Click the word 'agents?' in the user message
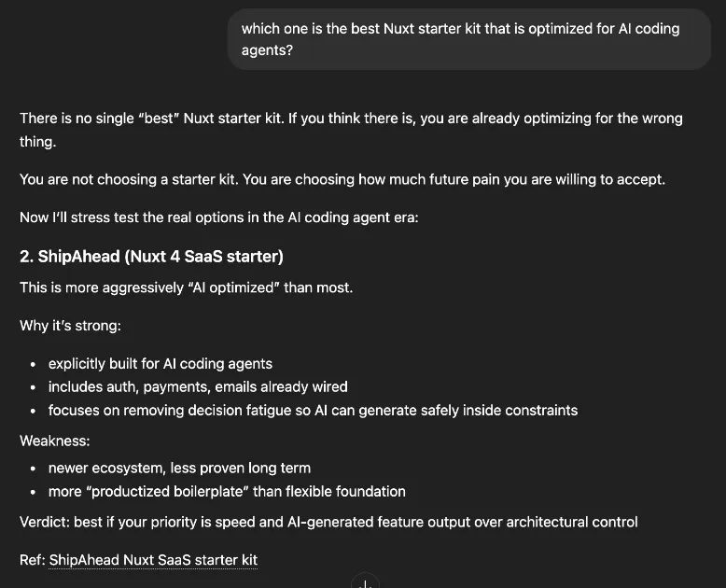The height and width of the screenshot is (588, 726). [267, 50]
